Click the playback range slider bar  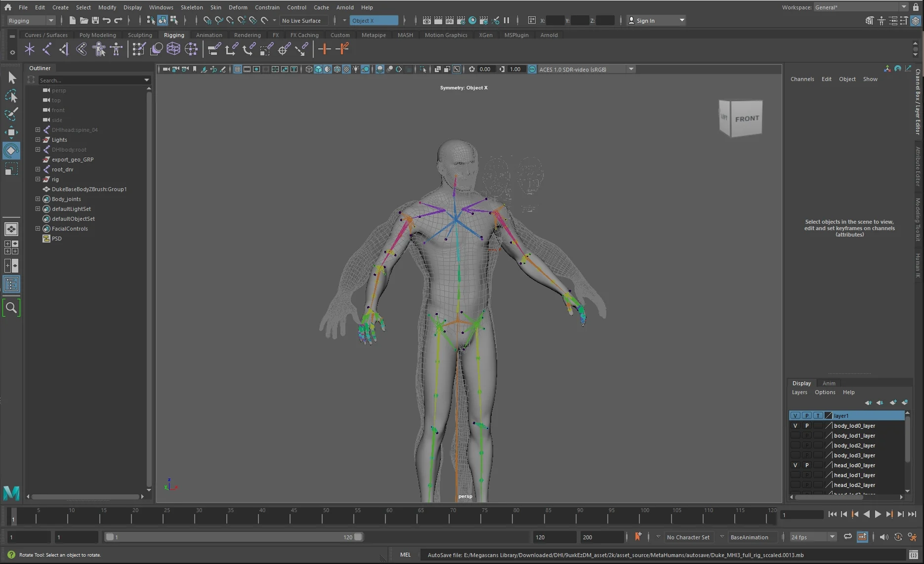click(x=234, y=537)
